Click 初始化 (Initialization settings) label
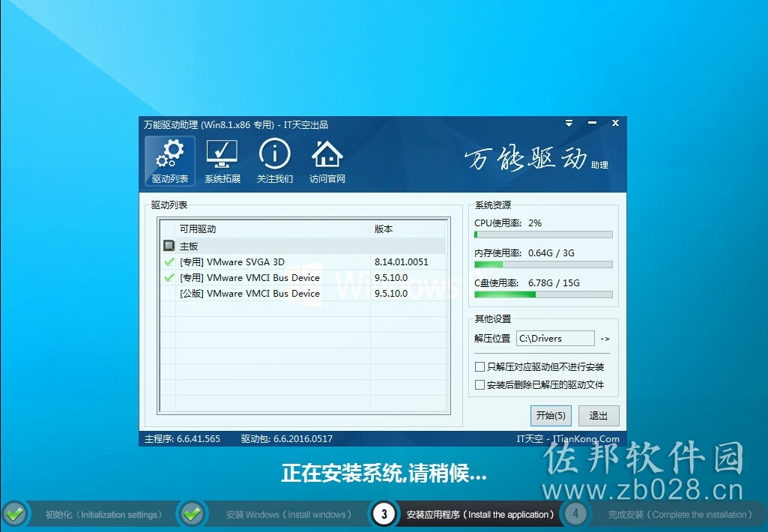Screen dimensions: 768x532 [104, 515]
